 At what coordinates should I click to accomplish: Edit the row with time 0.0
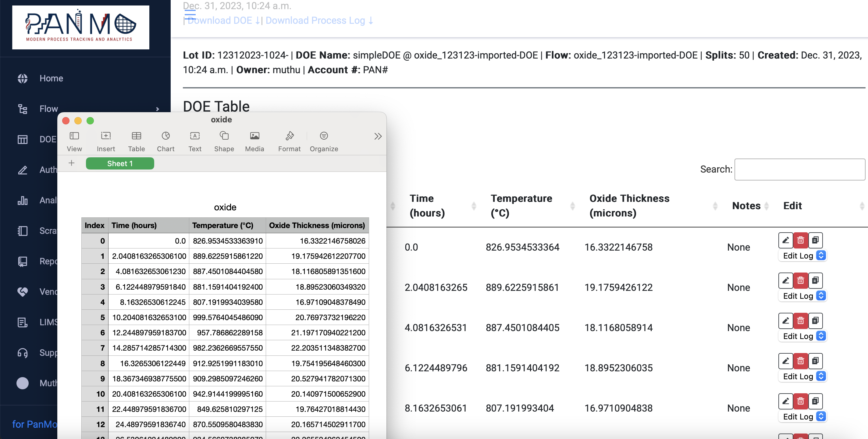pos(786,240)
